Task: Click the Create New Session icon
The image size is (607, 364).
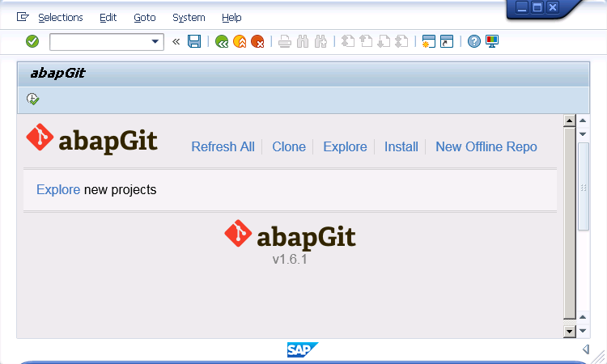Action: pyautogui.click(x=428, y=41)
